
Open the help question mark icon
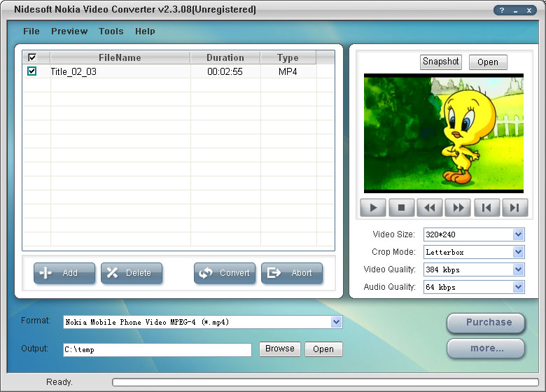click(x=502, y=10)
